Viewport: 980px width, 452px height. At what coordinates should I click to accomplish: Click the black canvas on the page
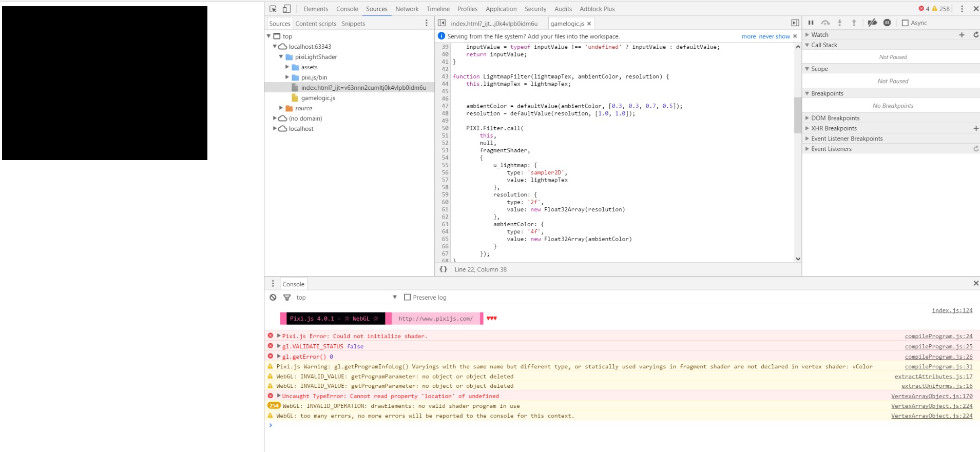tap(105, 83)
